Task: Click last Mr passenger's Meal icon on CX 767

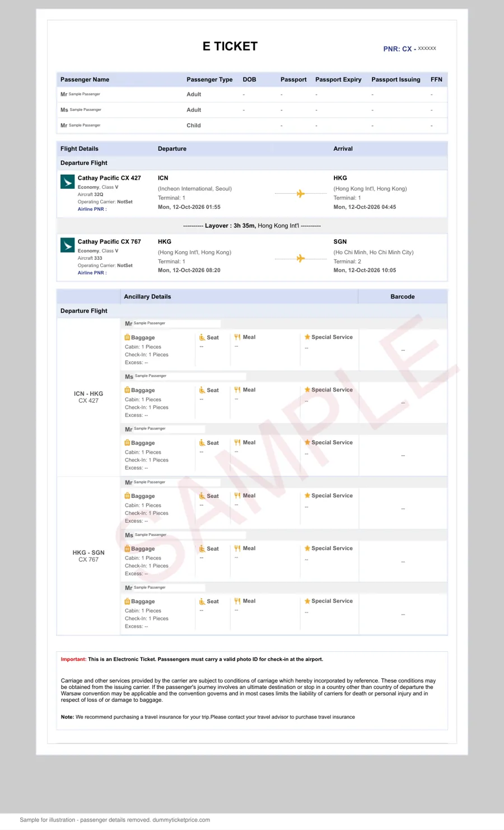Action: click(x=237, y=601)
